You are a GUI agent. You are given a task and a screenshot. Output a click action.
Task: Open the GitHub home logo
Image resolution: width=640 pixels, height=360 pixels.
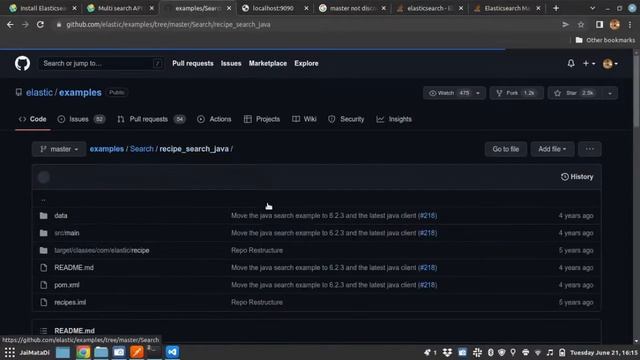[22, 64]
